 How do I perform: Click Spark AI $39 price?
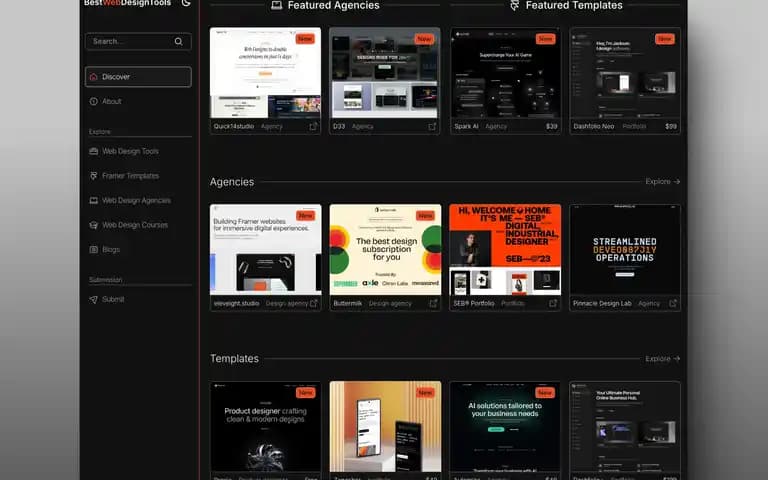[x=552, y=126]
